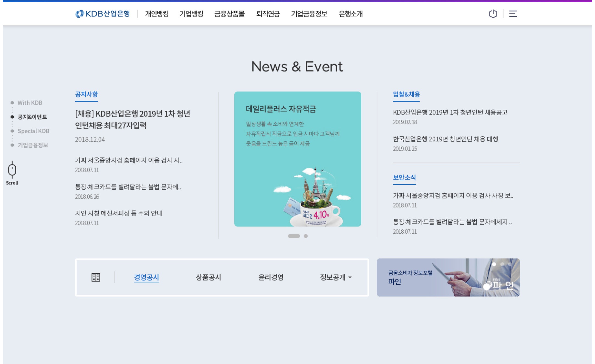The image size is (595, 364).
Task: Open the 퇴직연금 menu
Action: coord(268,14)
